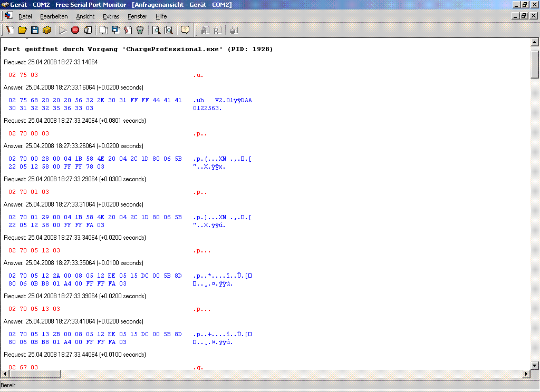Click the pages icon beside Stop

tap(88, 30)
